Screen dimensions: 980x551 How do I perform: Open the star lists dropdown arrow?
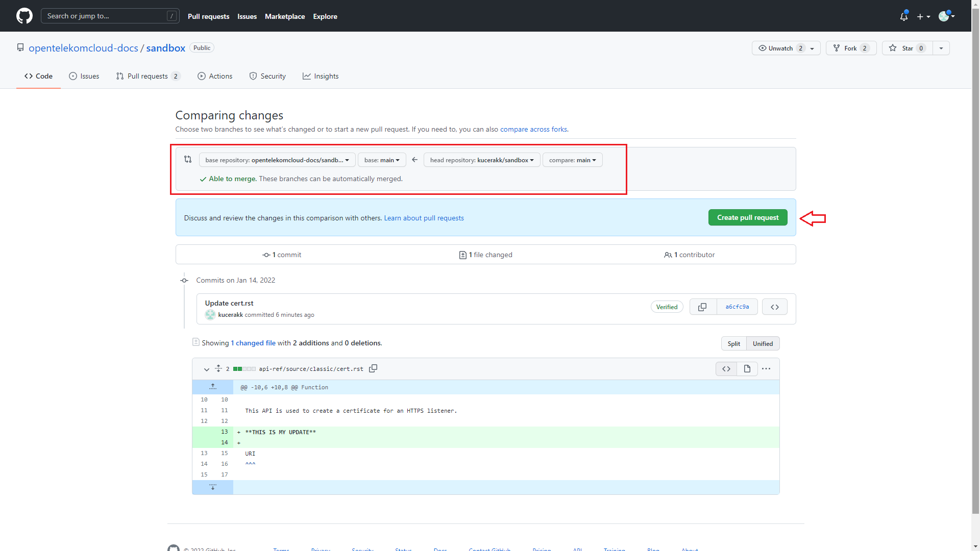[x=941, y=48]
